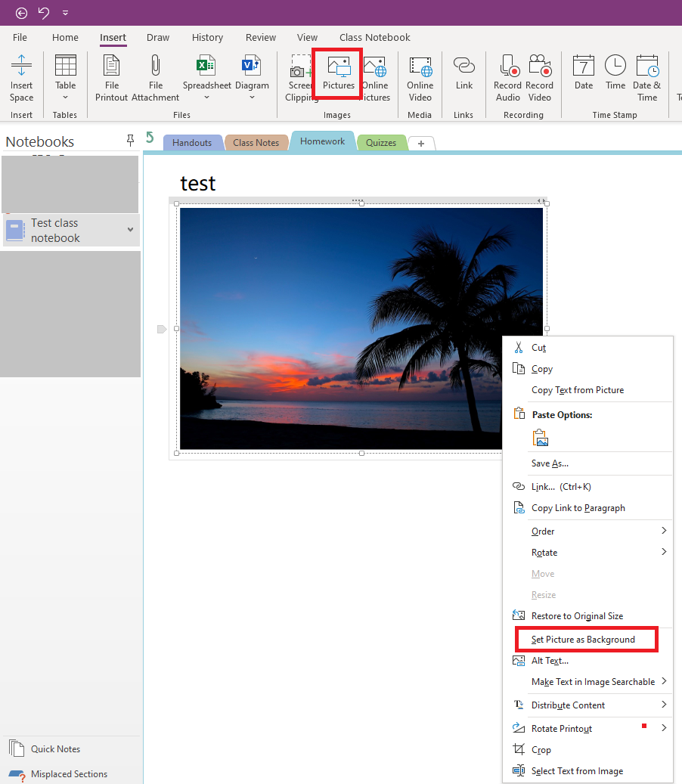Open the Review ribbon tab
Viewport: 682px width, 784px height.
pos(261,38)
